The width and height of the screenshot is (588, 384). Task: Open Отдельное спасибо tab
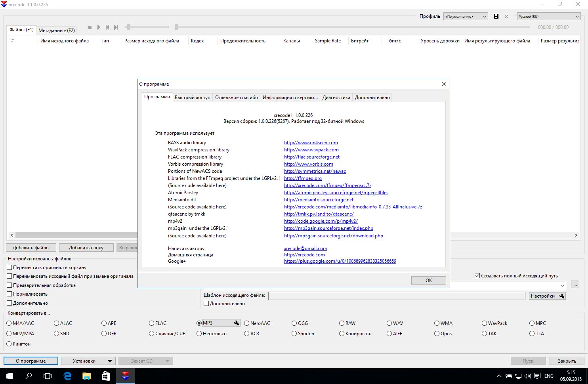(237, 97)
